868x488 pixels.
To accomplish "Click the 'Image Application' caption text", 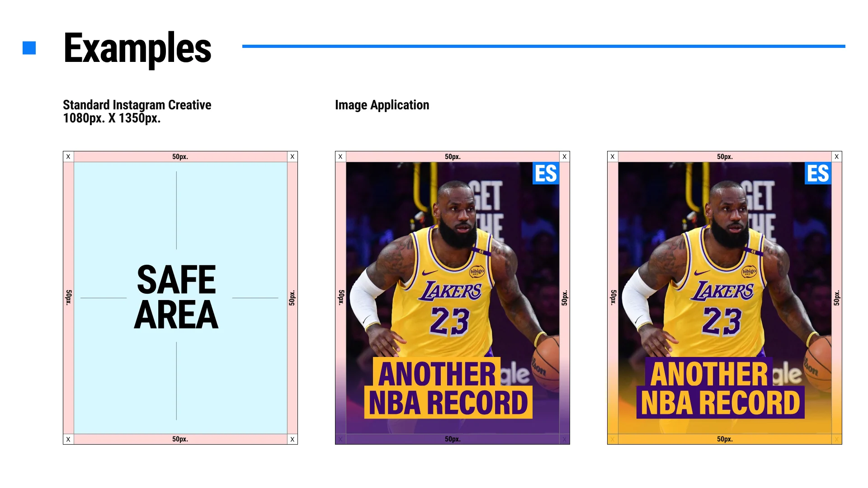I will 382,105.
